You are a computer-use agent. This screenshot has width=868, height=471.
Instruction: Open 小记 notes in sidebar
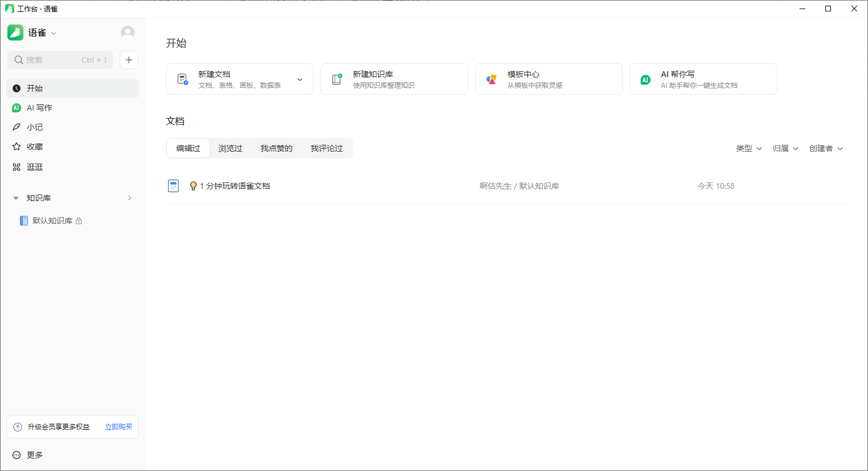click(x=35, y=127)
